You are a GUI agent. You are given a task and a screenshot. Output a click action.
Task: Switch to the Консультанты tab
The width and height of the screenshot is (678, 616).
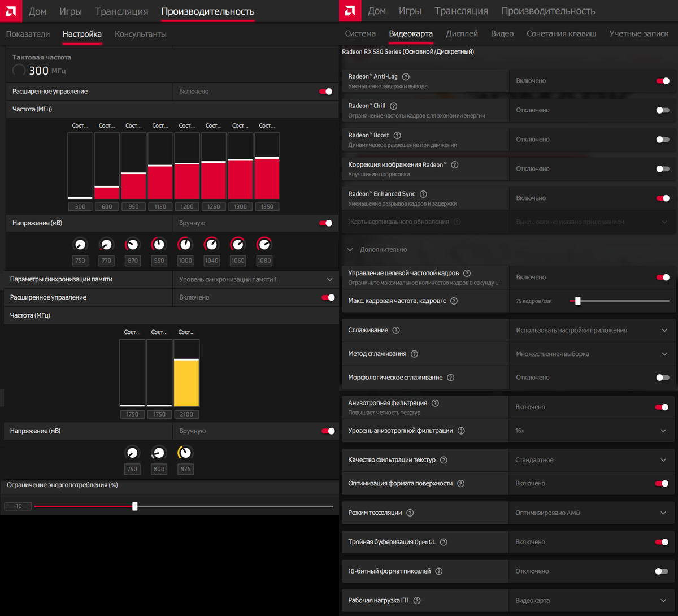pos(141,34)
